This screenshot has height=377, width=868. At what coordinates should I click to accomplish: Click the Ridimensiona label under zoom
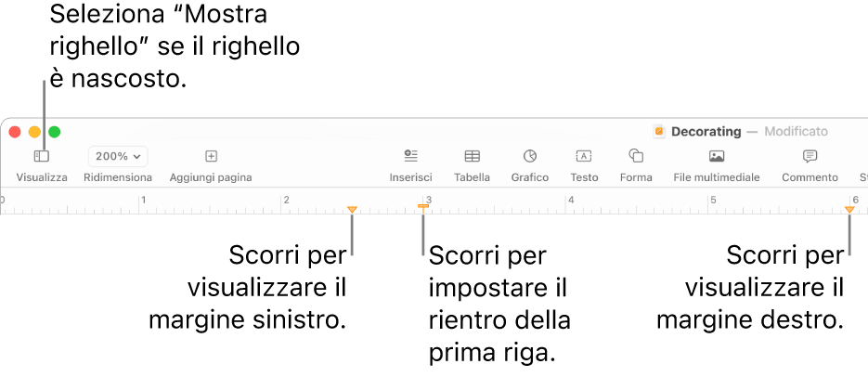point(118,176)
